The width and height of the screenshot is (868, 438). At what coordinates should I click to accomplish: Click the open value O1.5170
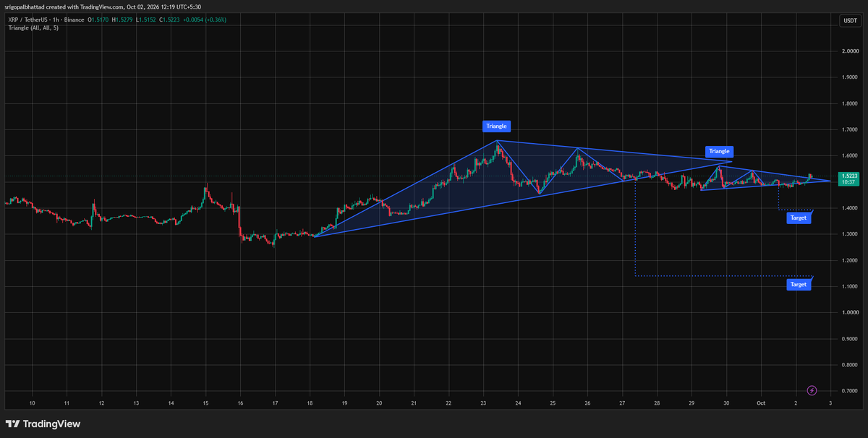tap(98, 20)
